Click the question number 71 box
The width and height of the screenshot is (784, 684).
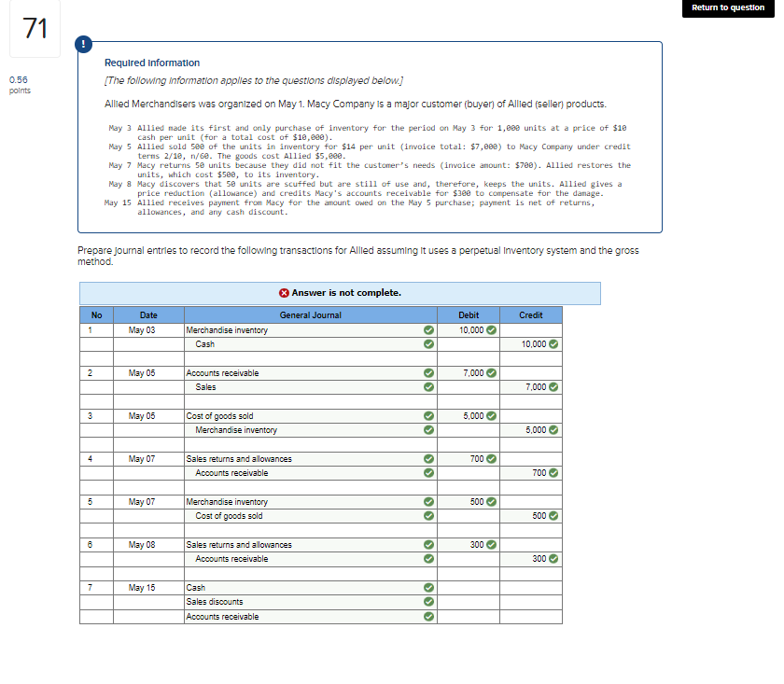coord(35,29)
